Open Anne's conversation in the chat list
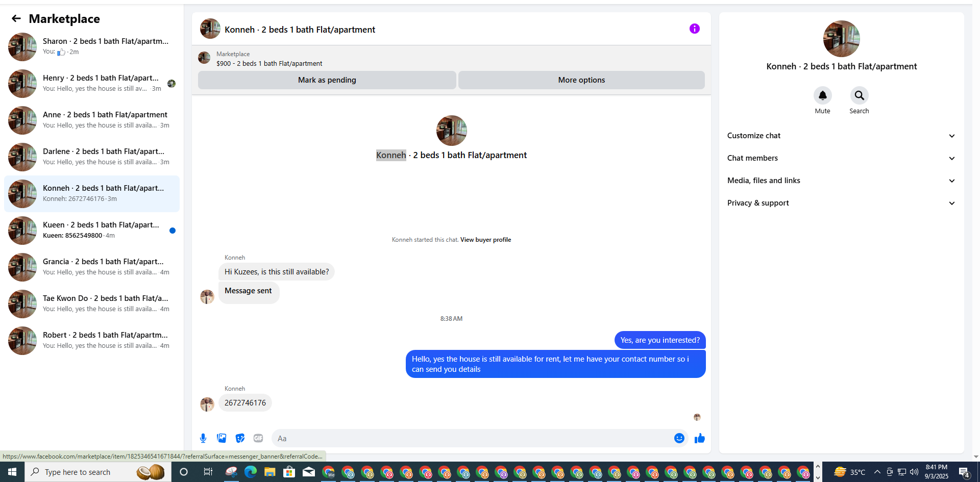Screen dimensions: 980x482 coord(92,120)
